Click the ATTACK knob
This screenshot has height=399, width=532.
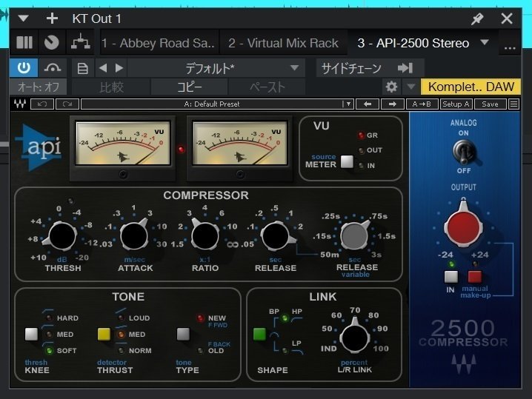point(134,235)
